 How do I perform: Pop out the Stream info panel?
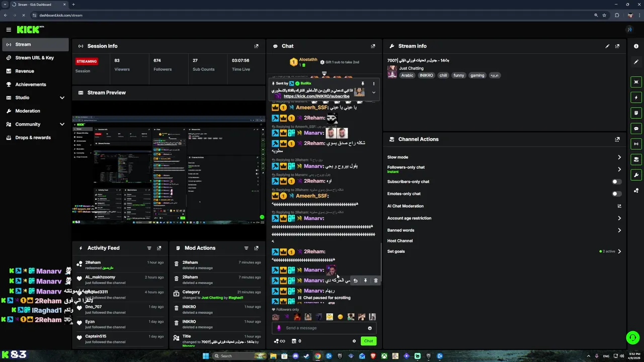pos(617,46)
